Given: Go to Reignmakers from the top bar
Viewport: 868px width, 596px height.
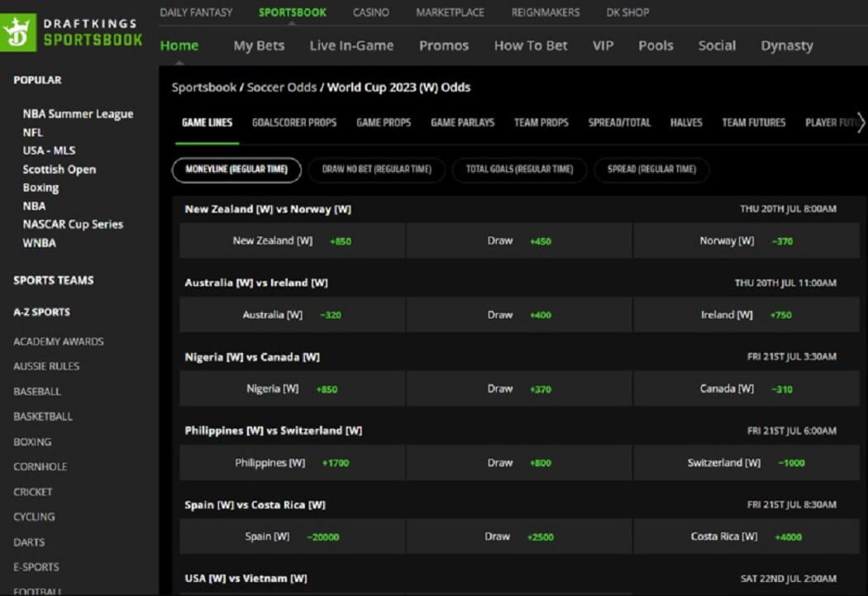Looking at the screenshot, I should [x=546, y=12].
